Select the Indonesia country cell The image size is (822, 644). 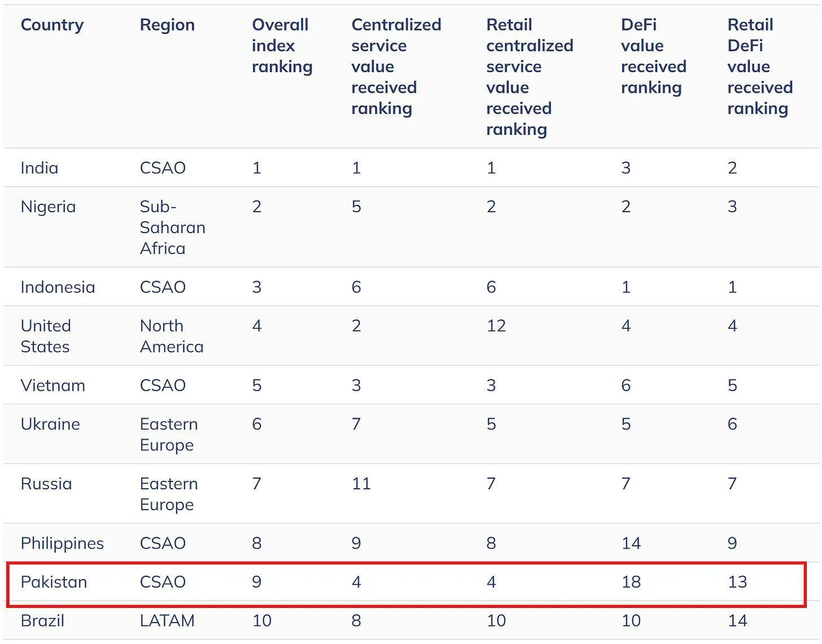pos(58,287)
